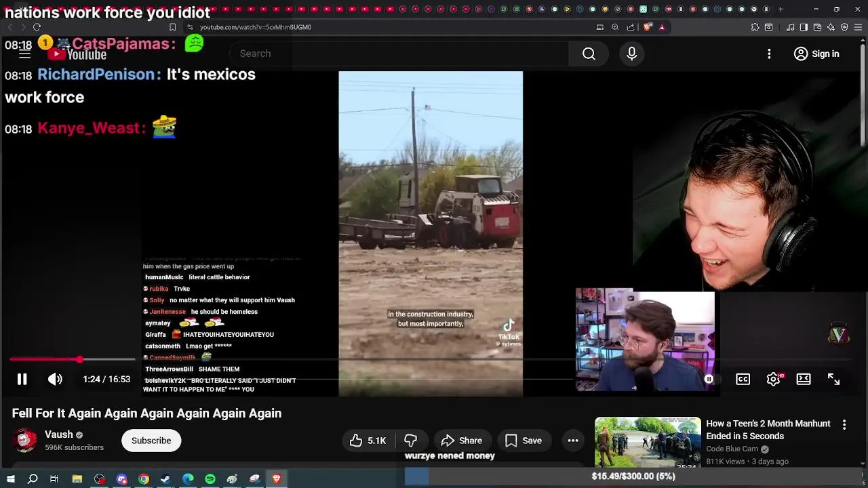Open browser extensions puzzle icon

(x=755, y=27)
